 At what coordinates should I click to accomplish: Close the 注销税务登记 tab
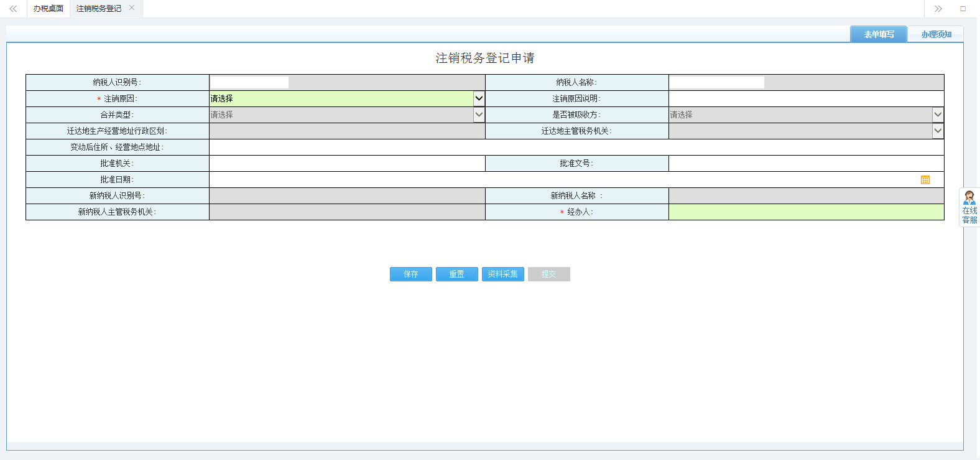[x=132, y=8]
